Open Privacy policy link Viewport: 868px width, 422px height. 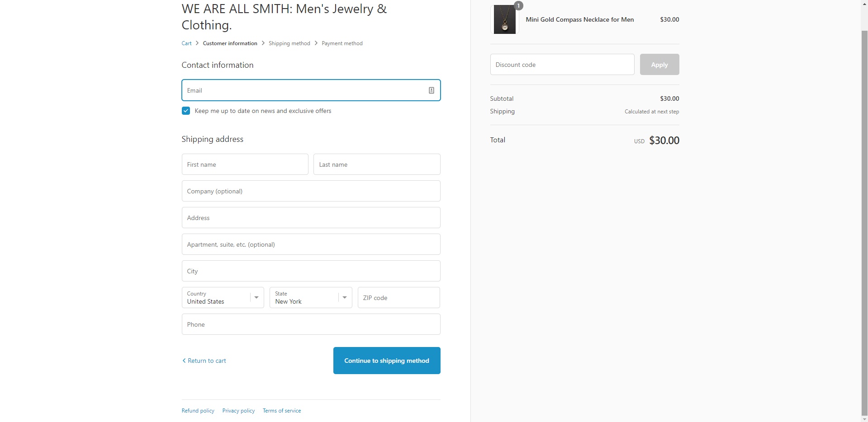point(238,411)
